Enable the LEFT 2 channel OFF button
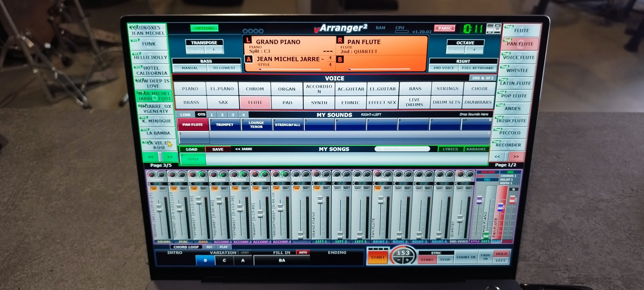The height and width of the screenshot is (290, 644). [x=337, y=188]
